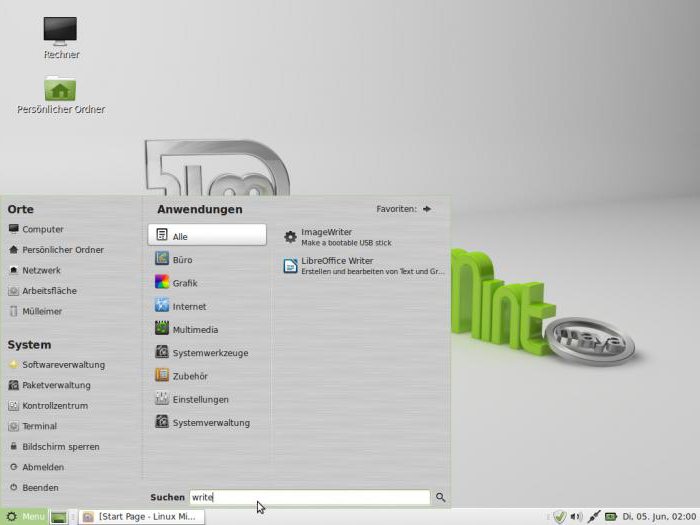
Task: Launch LibreOffice Writer from results
Action: pos(363,266)
